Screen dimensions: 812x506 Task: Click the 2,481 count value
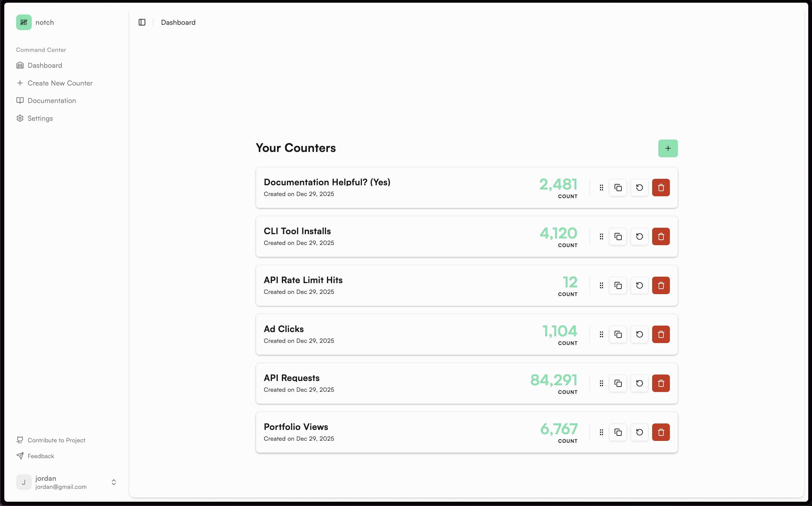[x=558, y=184]
